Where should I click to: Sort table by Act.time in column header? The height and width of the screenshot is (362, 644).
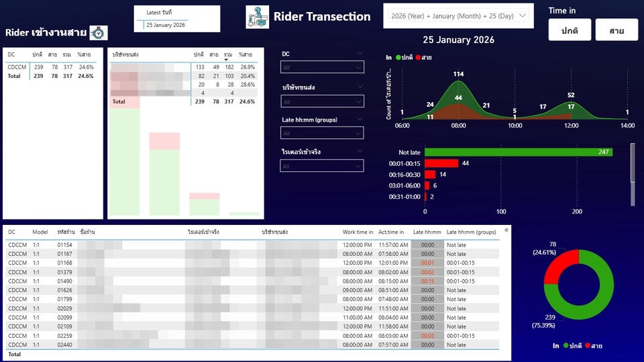(x=392, y=232)
